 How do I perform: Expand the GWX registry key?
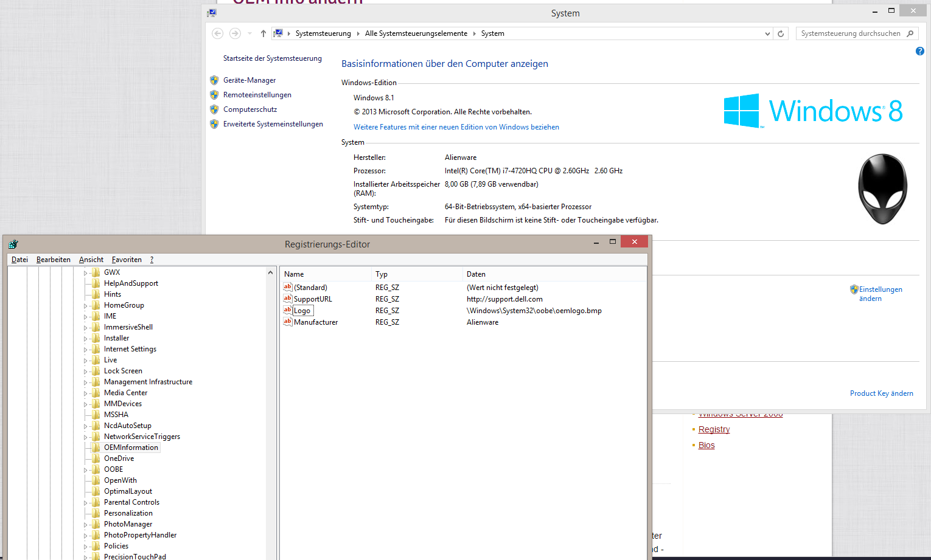(x=86, y=273)
